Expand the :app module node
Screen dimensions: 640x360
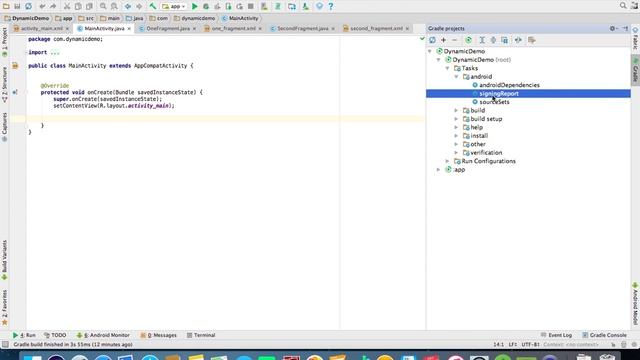click(439, 170)
